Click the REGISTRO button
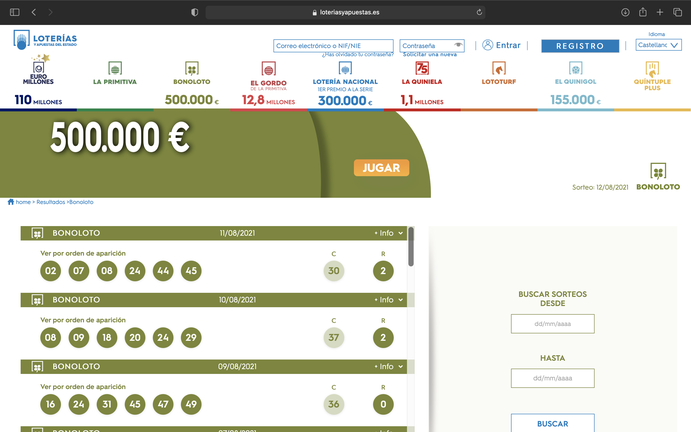Viewport: 691px width, 432px height. pos(580,46)
